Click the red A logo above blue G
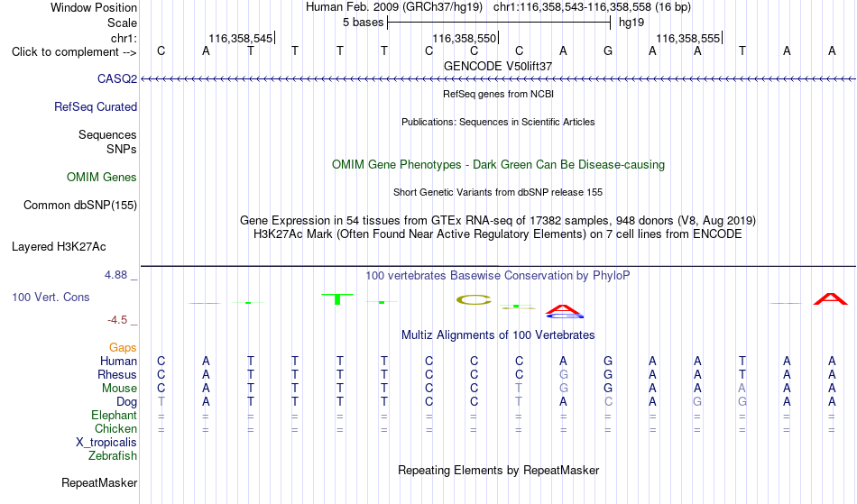The width and height of the screenshot is (857, 504). point(564,309)
